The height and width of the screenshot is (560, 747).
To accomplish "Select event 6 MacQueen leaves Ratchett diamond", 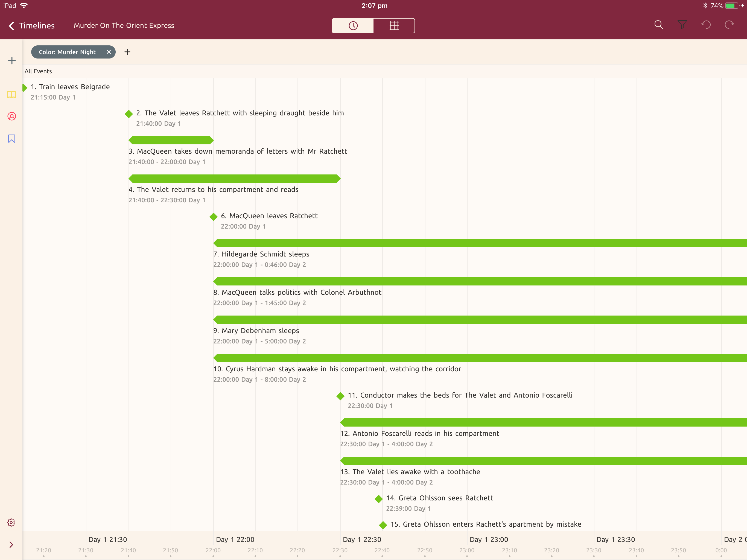I will [x=214, y=217].
